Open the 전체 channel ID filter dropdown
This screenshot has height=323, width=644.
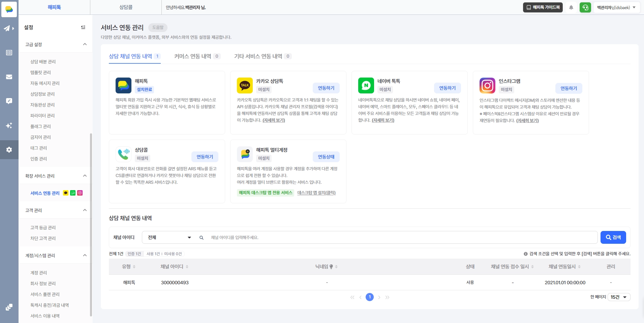[170, 237]
